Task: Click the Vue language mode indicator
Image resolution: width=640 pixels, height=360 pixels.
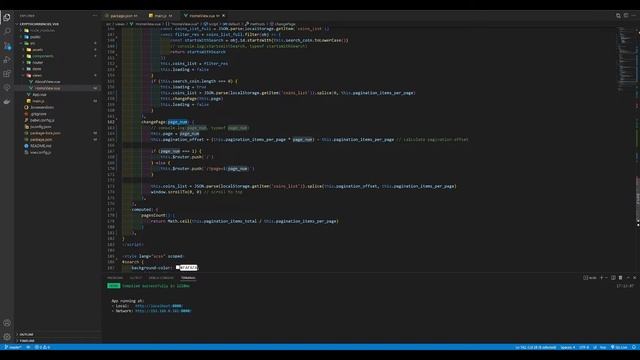Action: 603,347
